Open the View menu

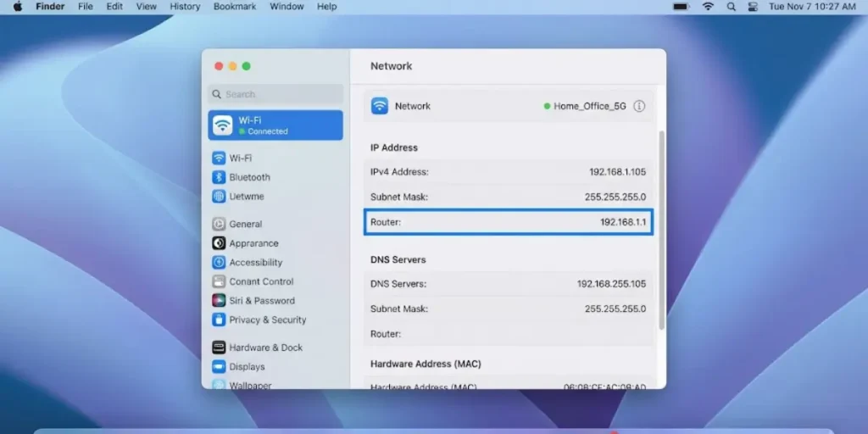point(146,7)
